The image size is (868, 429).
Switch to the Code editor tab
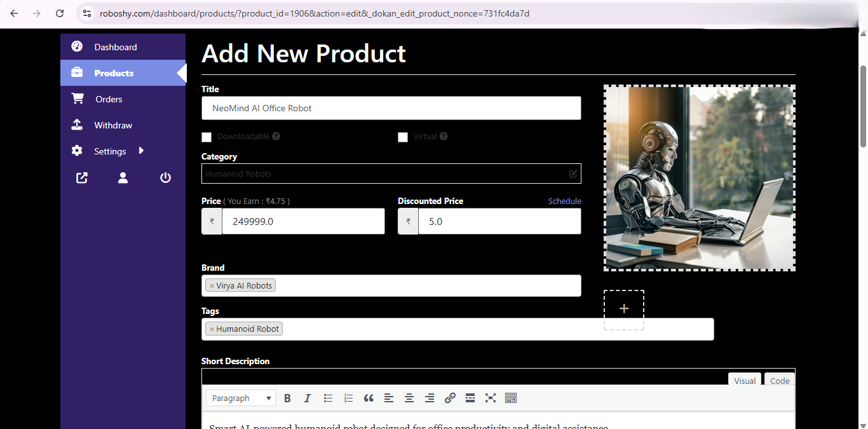780,381
